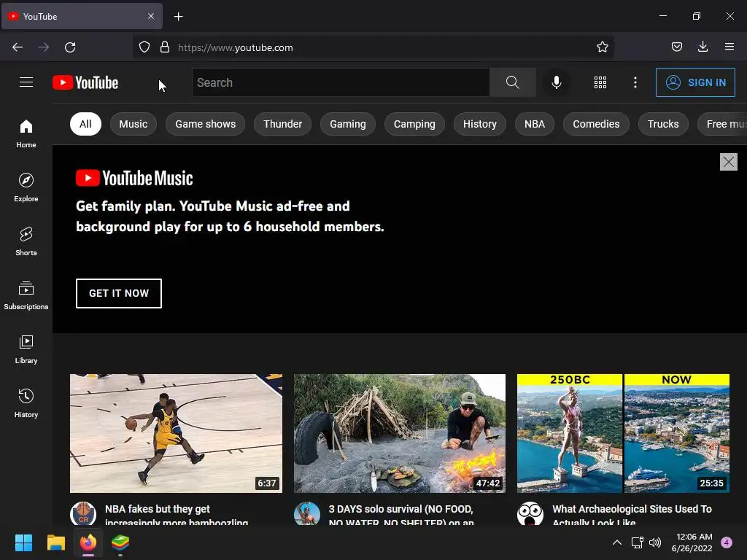Open the Archaeological Sites channel avatar

pos(530,514)
